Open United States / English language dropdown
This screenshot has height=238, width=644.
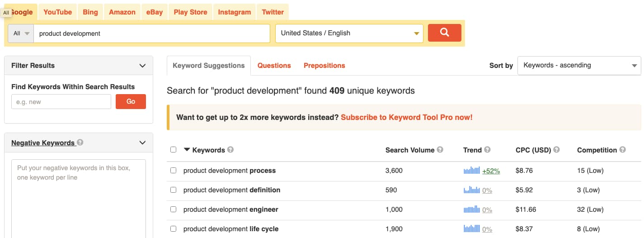point(349,33)
